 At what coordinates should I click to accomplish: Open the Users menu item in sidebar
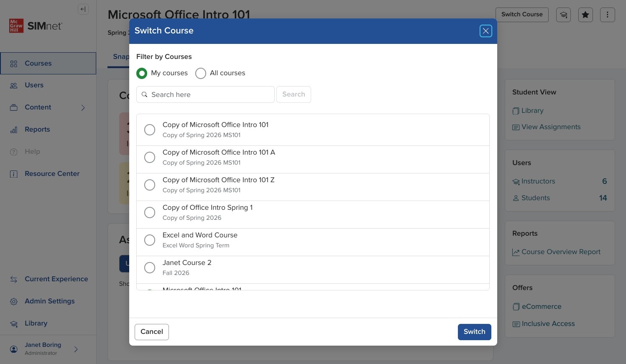(48, 85)
